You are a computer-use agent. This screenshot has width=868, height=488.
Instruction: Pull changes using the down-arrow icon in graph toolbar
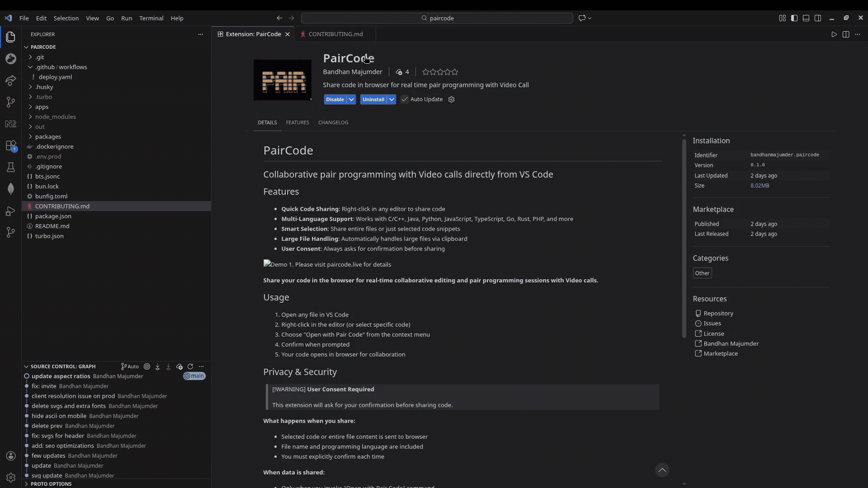click(x=168, y=366)
